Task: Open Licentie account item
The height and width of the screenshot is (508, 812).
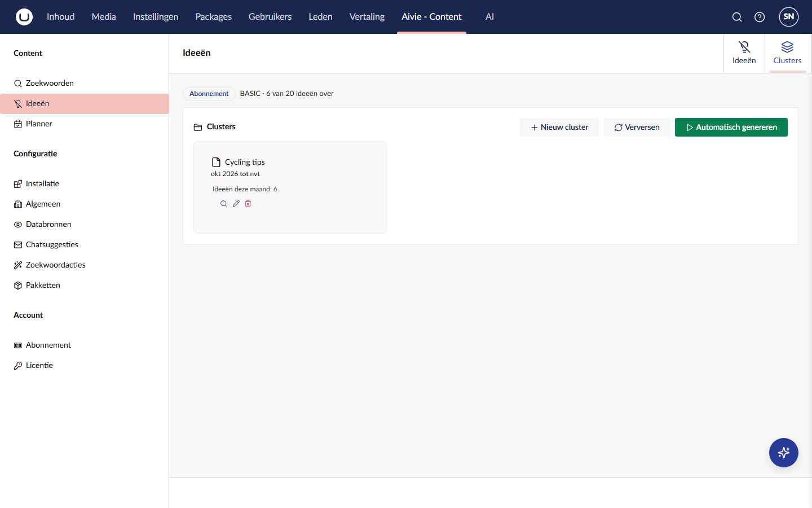Action: pyautogui.click(x=85, y=366)
